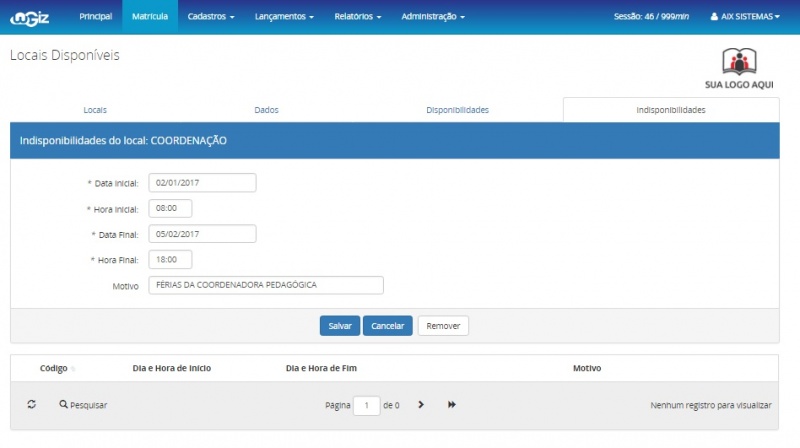
Task: Click the refresh icon in table footer
Action: coord(32,404)
